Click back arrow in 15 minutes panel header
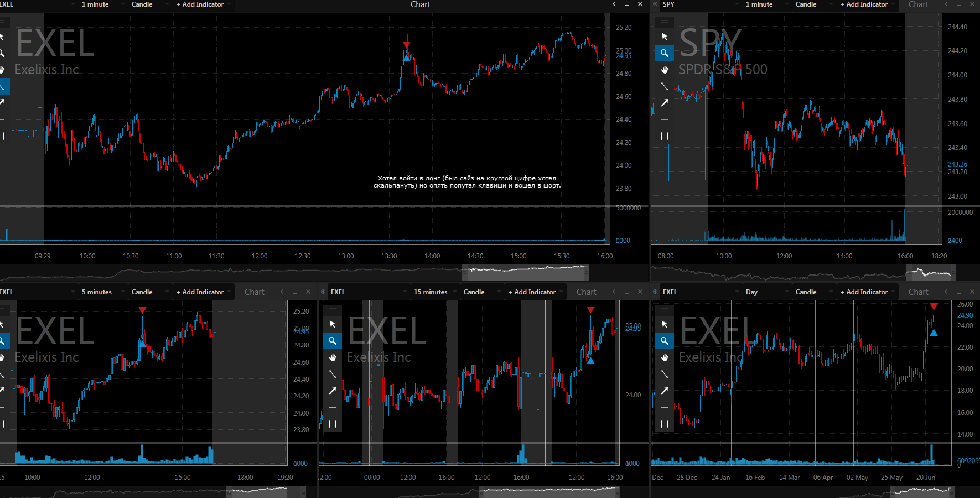Image resolution: width=980 pixels, height=498 pixels. [614, 292]
